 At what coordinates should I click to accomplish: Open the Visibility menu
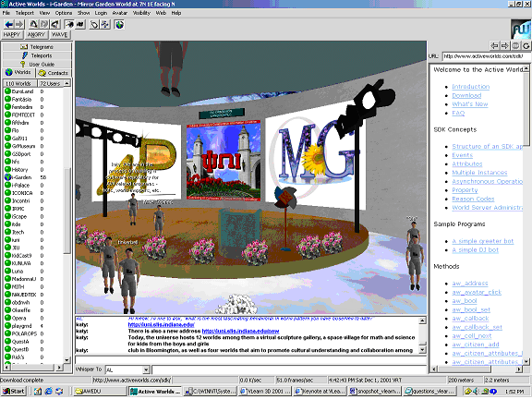point(141,13)
